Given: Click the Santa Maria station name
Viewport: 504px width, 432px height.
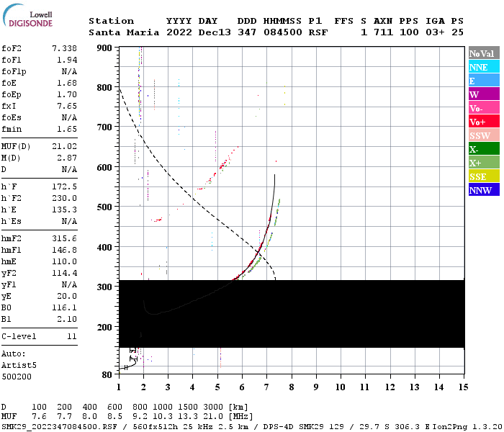Looking at the screenshot, I should click(124, 32).
